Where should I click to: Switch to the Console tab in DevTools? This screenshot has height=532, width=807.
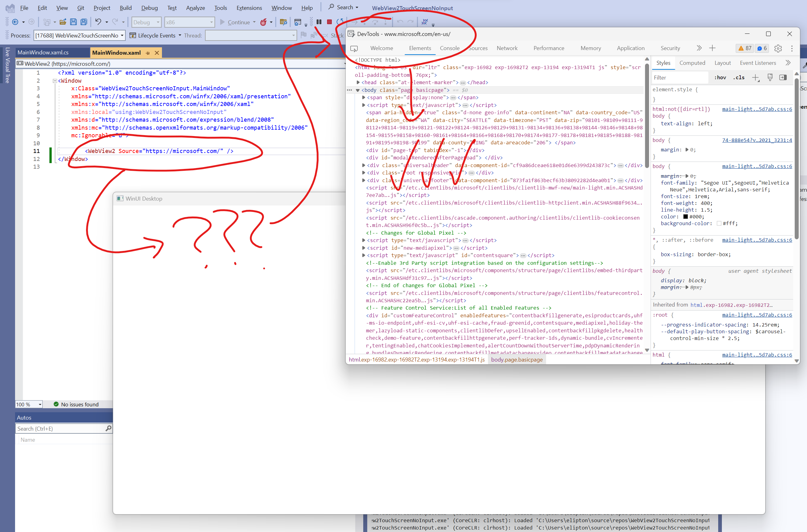click(450, 48)
